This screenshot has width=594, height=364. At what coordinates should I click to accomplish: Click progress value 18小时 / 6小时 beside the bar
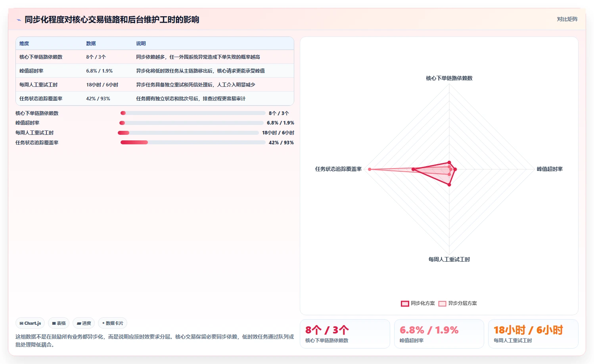[278, 133]
